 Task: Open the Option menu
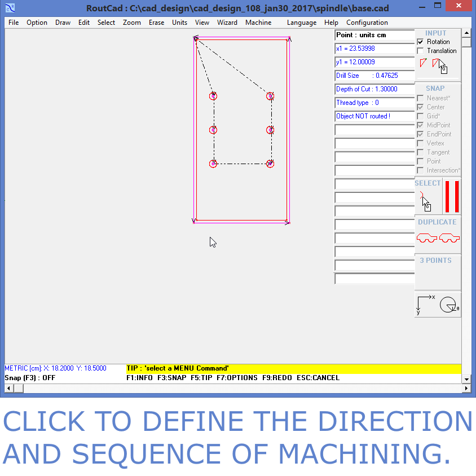[x=37, y=23]
